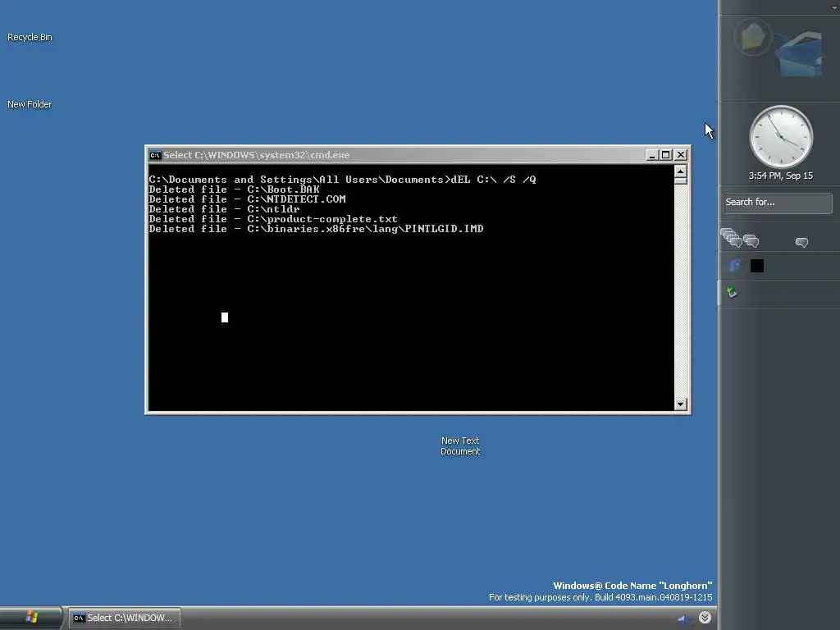
Task: Click the sidebar Search for... field
Action: 778,203
